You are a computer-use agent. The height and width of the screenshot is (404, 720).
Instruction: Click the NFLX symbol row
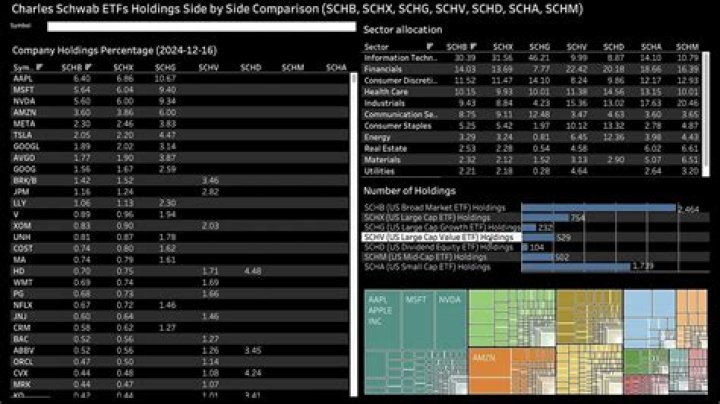[x=179, y=305]
